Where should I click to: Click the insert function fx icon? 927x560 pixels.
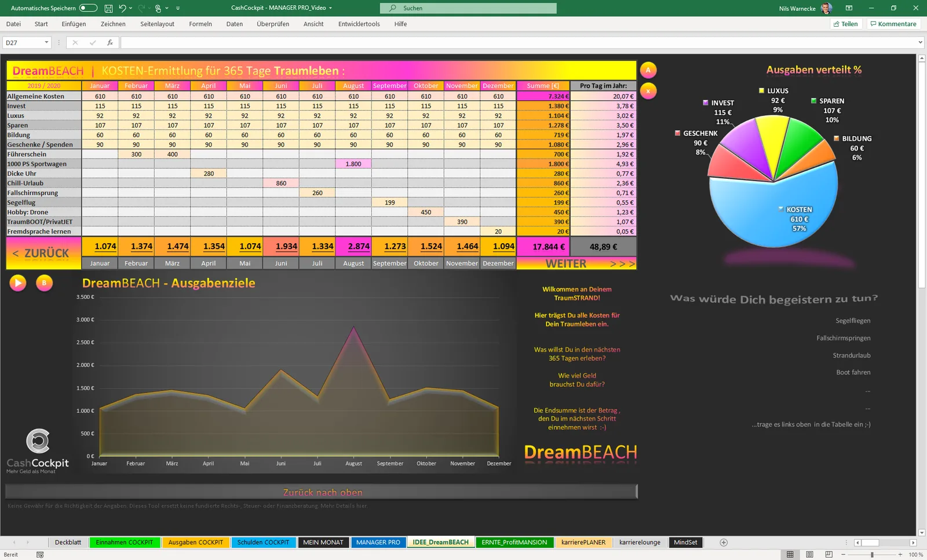110,43
